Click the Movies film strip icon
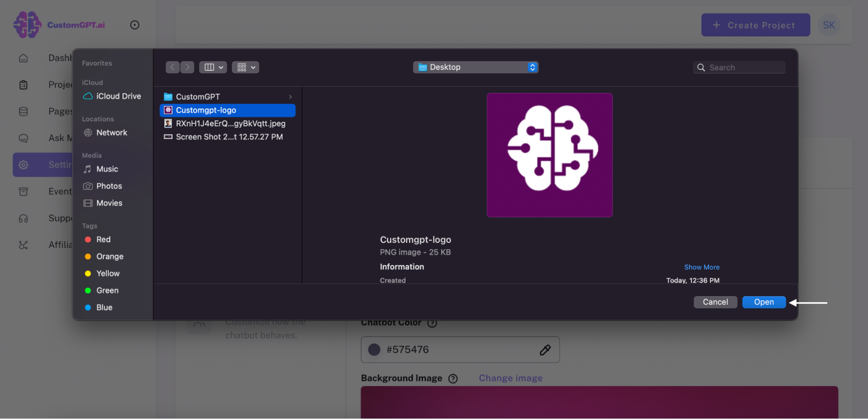 coord(88,203)
